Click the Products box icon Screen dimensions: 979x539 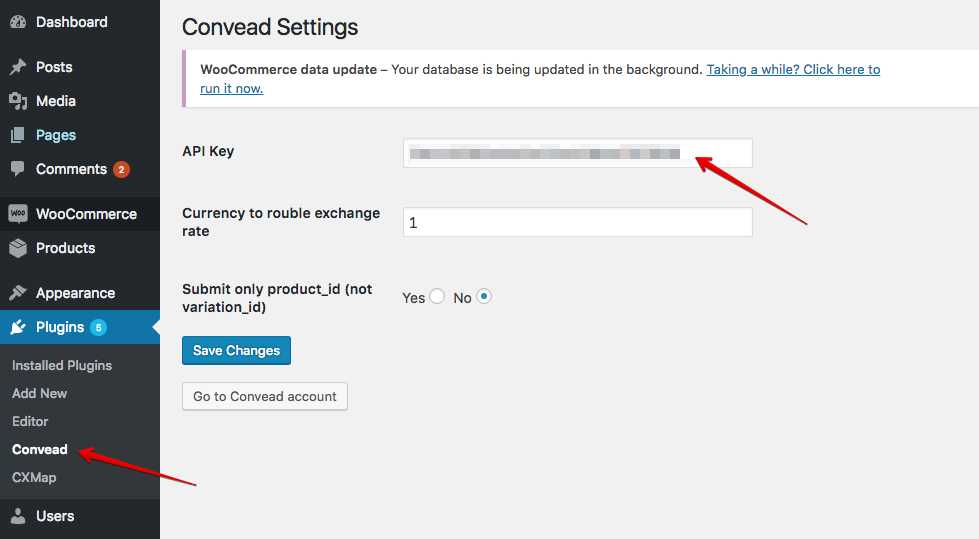[18, 248]
